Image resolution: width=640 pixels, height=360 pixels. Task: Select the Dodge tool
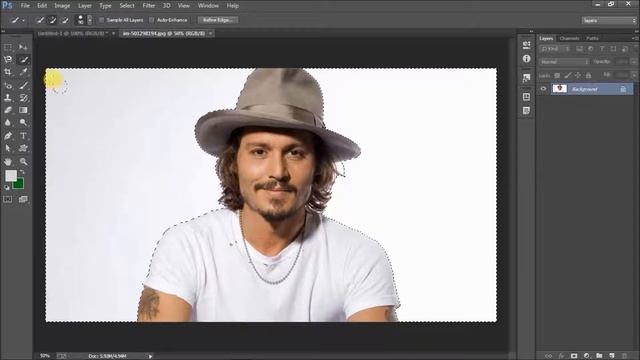(x=23, y=122)
